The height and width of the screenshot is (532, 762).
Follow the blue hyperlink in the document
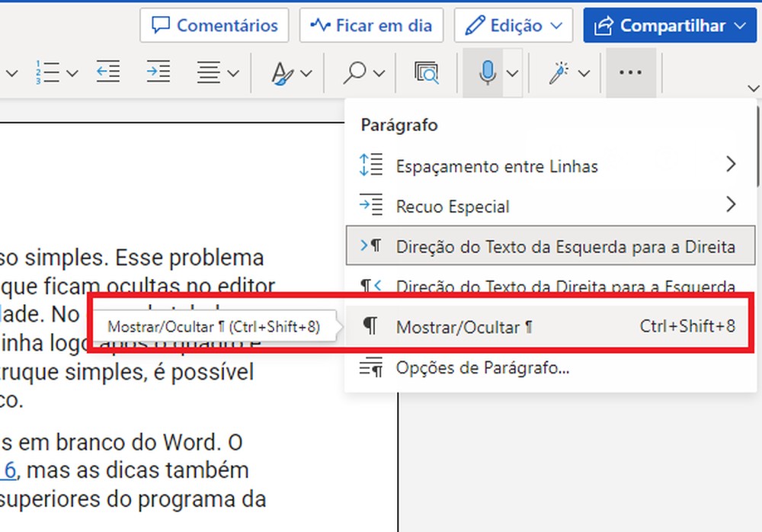[x=8, y=470]
